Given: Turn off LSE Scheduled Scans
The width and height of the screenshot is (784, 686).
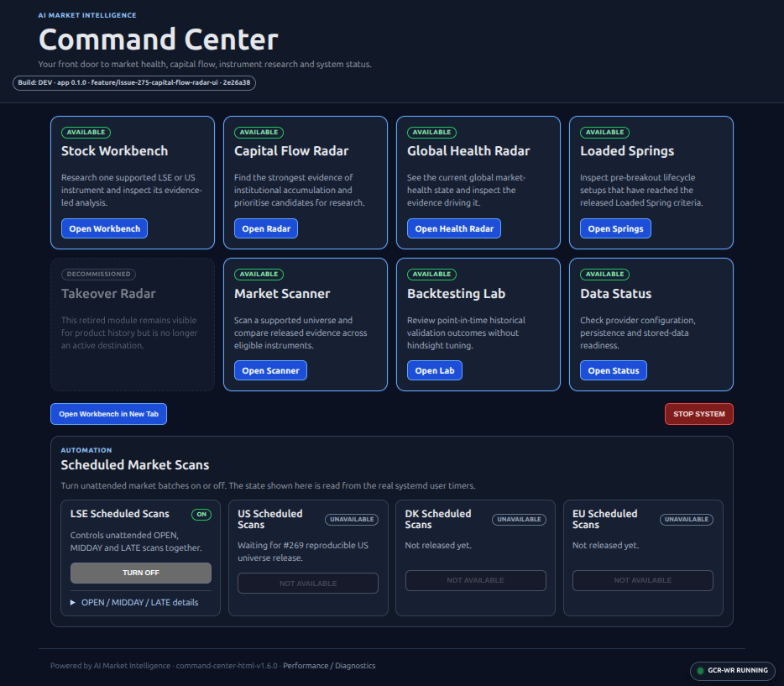Looking at the screenshot, I should click(140, 573).
